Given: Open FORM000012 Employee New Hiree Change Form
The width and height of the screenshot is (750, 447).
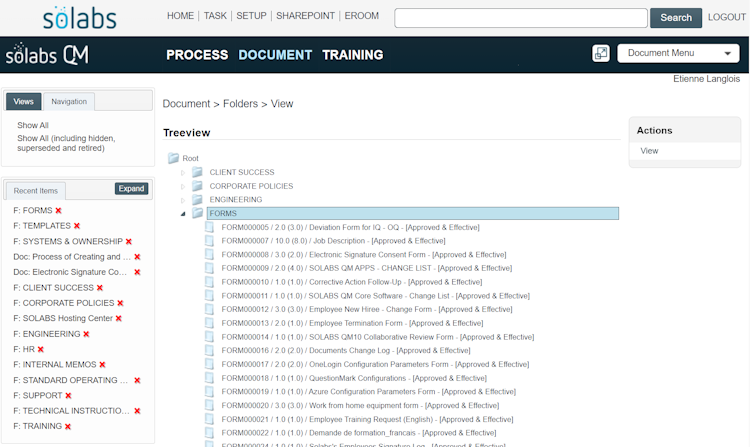Looking at the screenshot, I should pyautogui.click(x=367, y=309).
